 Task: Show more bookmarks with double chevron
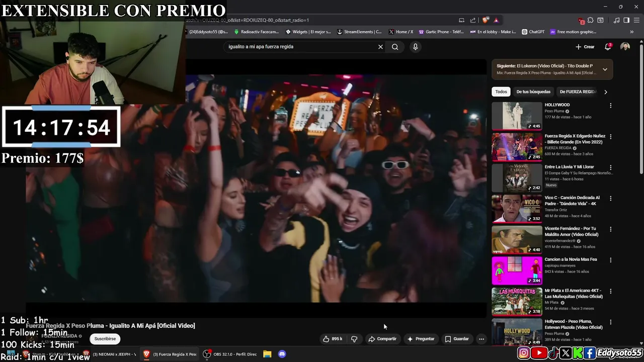point(631,32)
